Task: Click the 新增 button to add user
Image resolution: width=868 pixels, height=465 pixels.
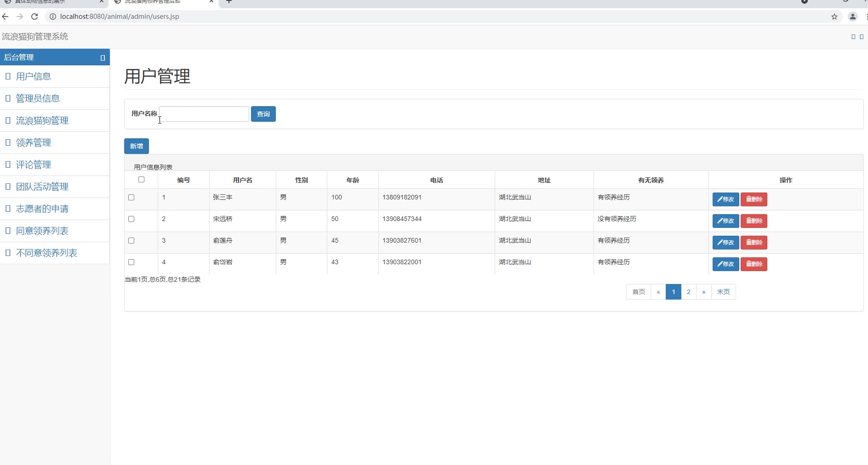Action: click(x=137, y=146)
